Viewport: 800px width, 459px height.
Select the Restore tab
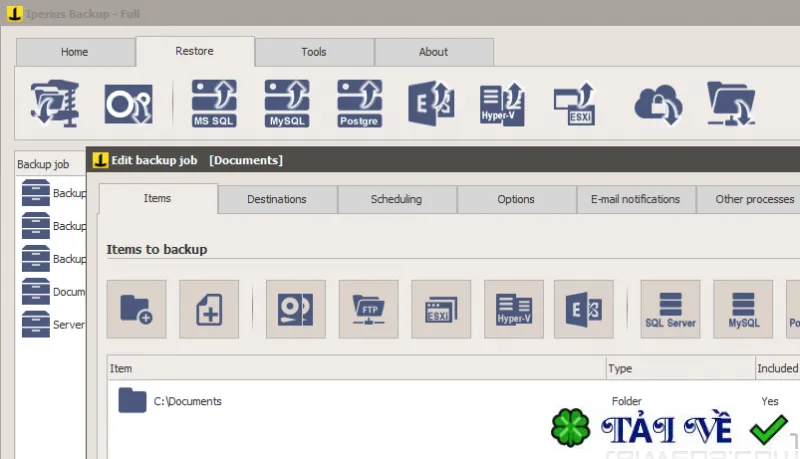[x=194, y=51]
